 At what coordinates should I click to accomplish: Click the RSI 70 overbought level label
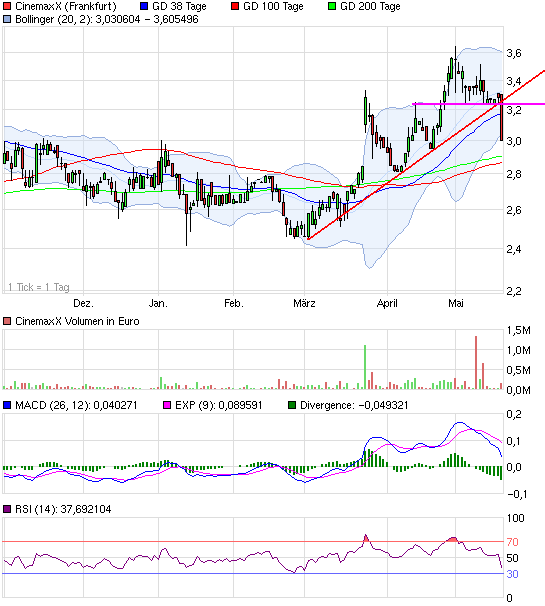[513, 542]
